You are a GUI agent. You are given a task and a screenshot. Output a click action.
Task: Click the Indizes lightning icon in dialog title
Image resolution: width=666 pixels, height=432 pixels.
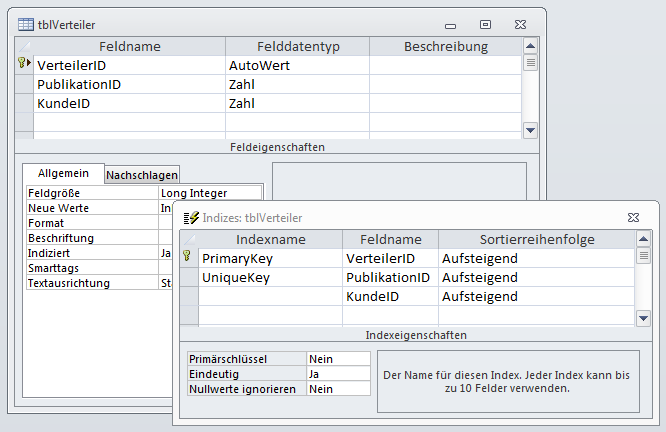(191, 217)
